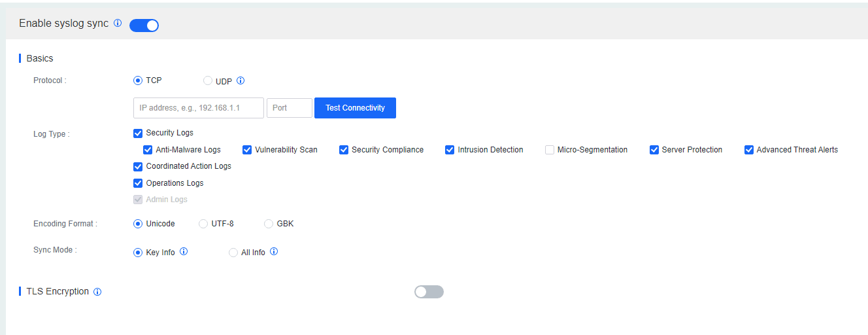Click the IP address input field
The width and height of the screenshot is (868, 335).
pyautogui.click(x=198, y=108)
